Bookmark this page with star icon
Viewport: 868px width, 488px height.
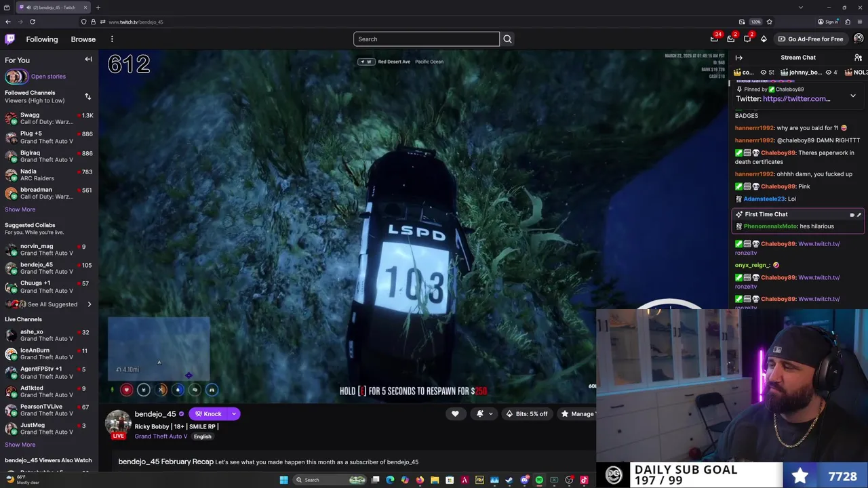tap(769, 22)
